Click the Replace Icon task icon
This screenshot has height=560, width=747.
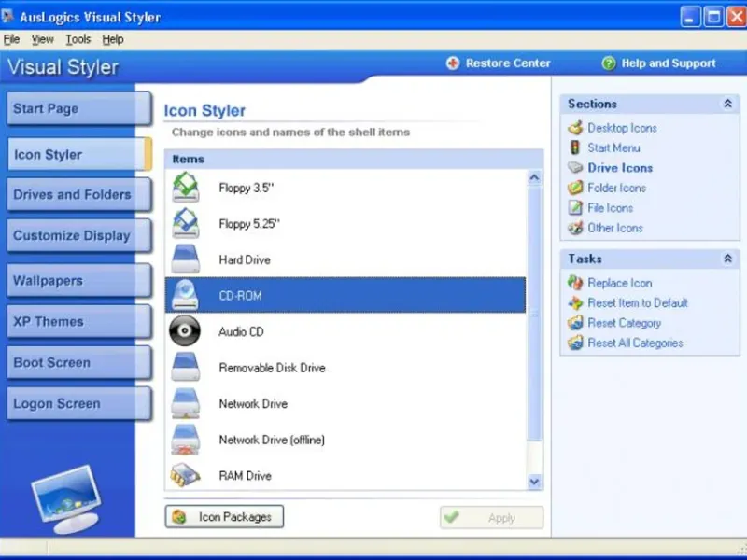[575, 283]
